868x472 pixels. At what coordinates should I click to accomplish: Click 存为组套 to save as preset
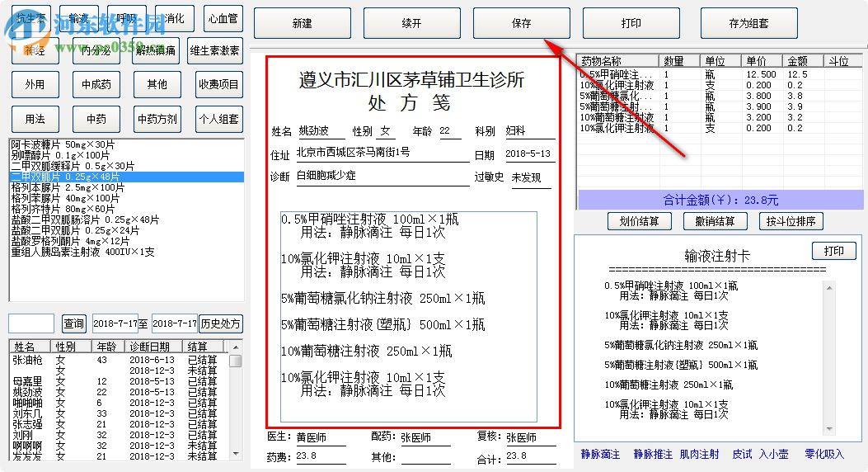click(x=749, y=23)
